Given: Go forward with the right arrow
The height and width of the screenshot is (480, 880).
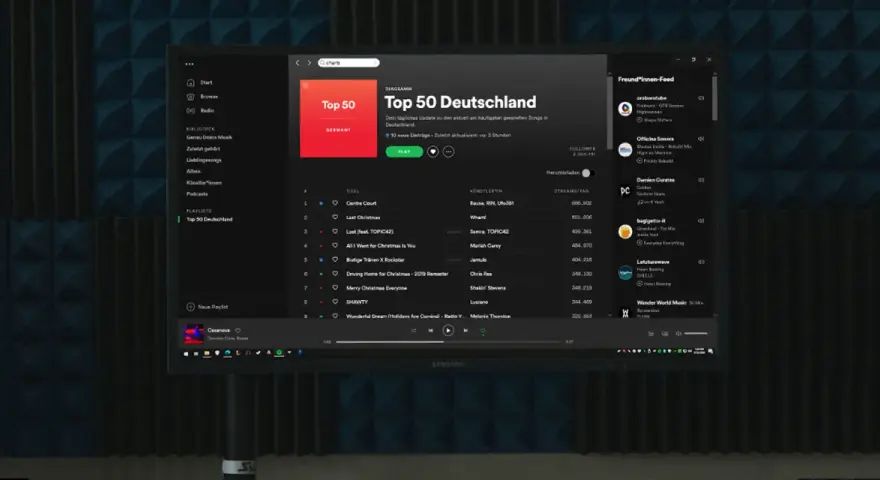Looking at the screenshot, I should (309, 63).
